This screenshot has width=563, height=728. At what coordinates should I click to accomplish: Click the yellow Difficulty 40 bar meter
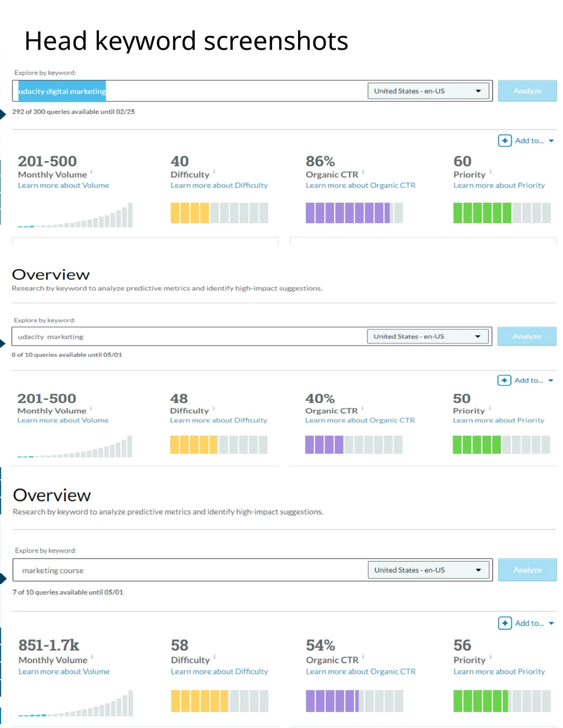(219, 213)
